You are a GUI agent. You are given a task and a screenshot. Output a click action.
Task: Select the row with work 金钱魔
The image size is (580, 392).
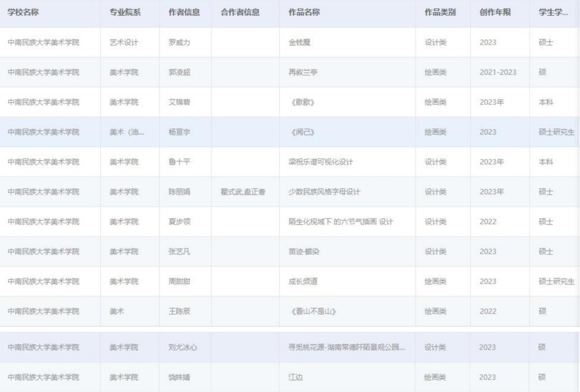pos(300,42)
